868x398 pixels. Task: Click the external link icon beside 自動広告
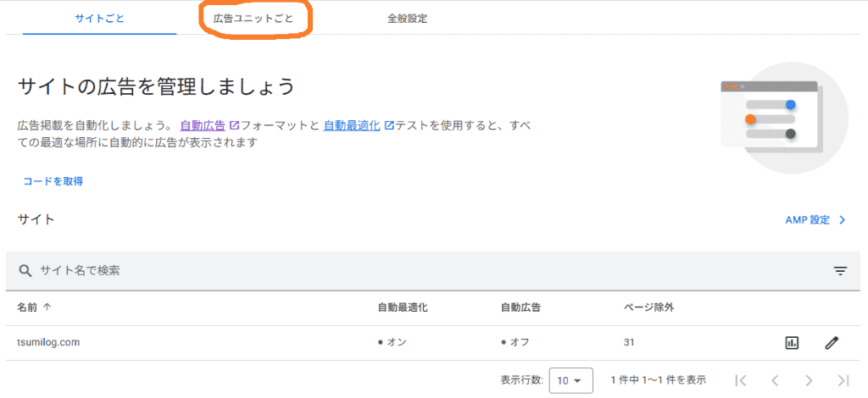234,125
